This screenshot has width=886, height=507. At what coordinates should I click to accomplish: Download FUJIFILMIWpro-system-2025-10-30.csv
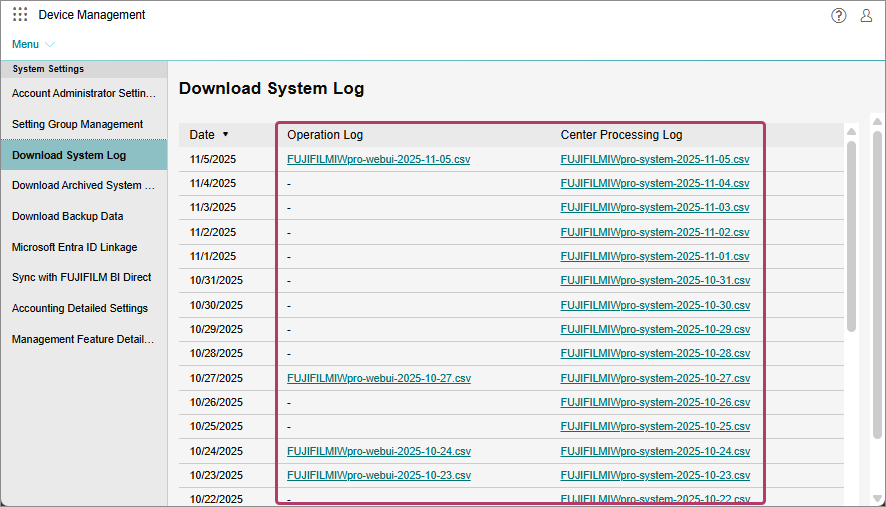(x=655, y=305)
